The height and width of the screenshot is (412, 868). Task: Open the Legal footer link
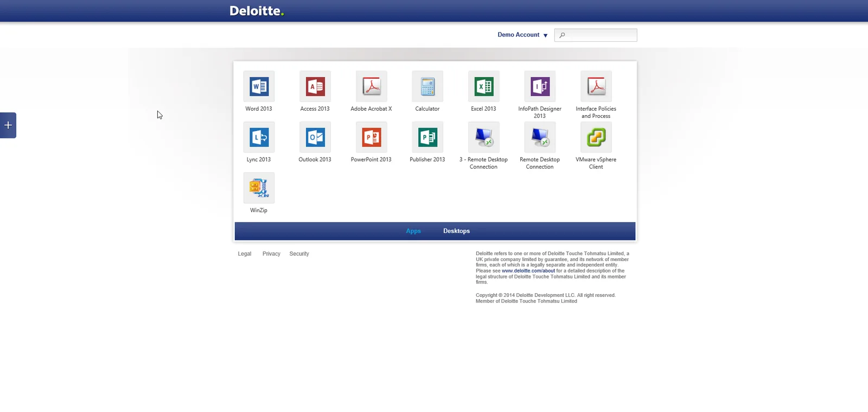pos(245,253)
